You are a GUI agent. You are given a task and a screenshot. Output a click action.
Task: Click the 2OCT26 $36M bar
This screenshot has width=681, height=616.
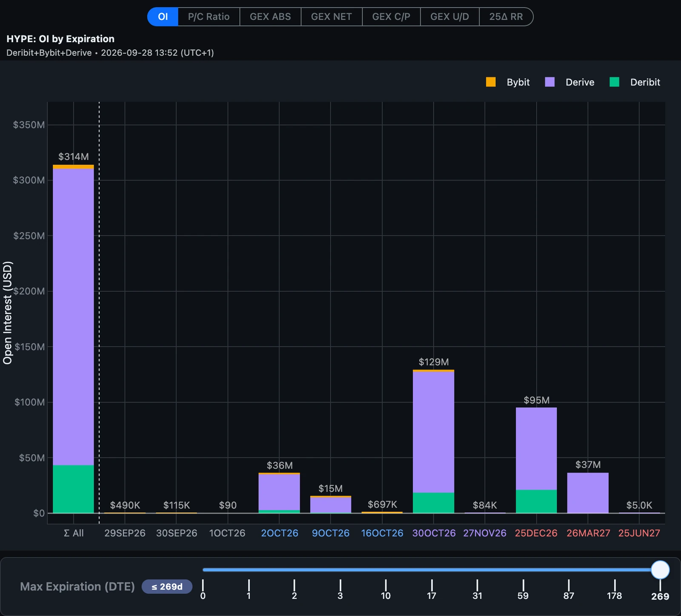[x=279, y=493]
